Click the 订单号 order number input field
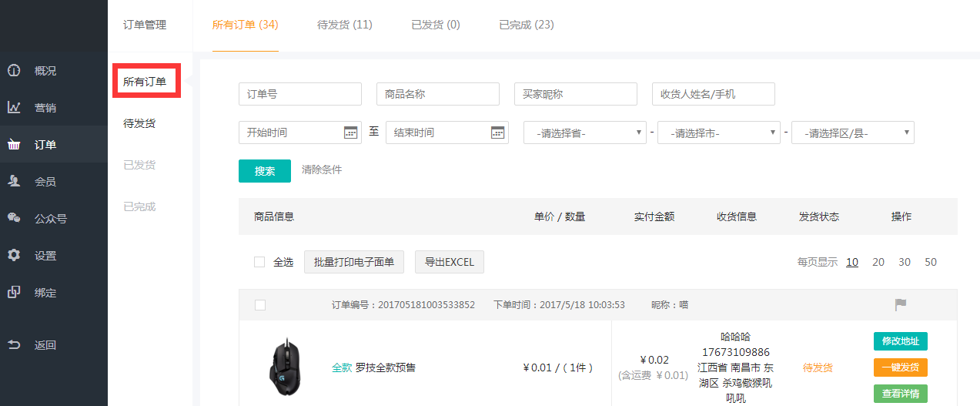 [x=300, y=94]
